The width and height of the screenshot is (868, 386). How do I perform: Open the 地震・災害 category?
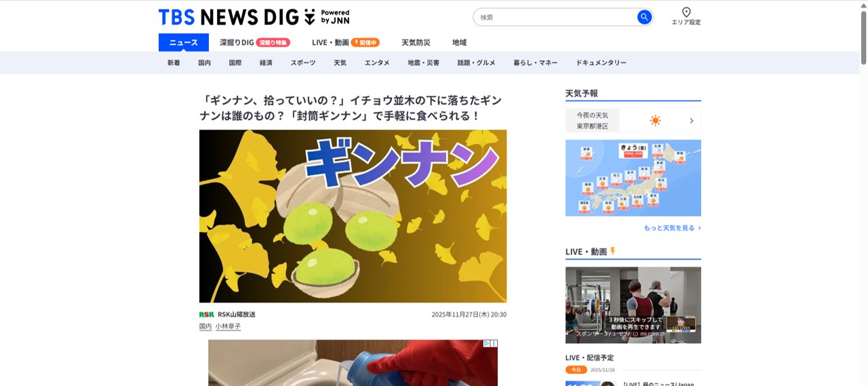423,62
